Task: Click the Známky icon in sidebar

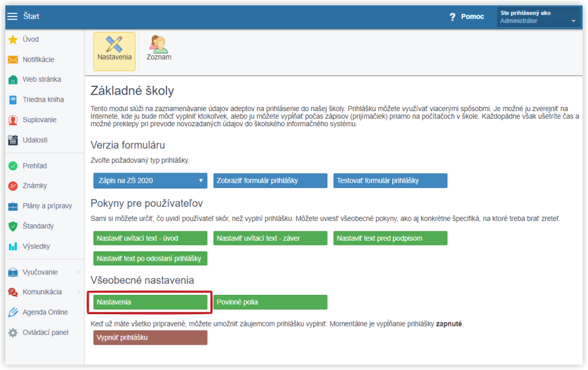Action: pyautogui.click(x=13, y=186)
